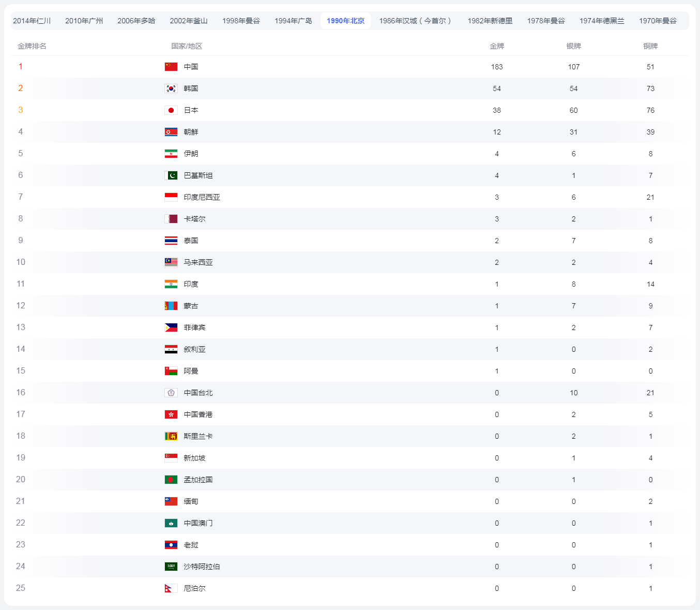
Task: Click the Qatar flag icon
Action: (171, 219)
